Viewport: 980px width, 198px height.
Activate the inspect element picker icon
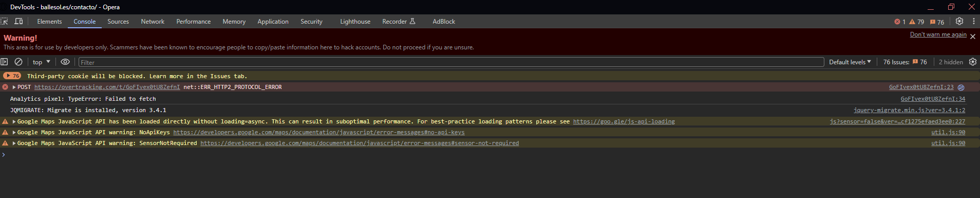(5, 21)
